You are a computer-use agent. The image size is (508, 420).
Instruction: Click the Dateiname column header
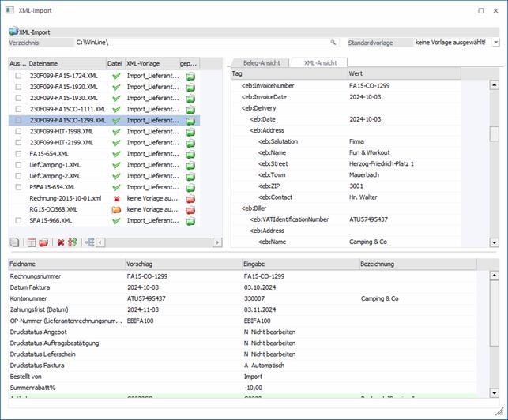pyautogui.click(x=66, y=62)
